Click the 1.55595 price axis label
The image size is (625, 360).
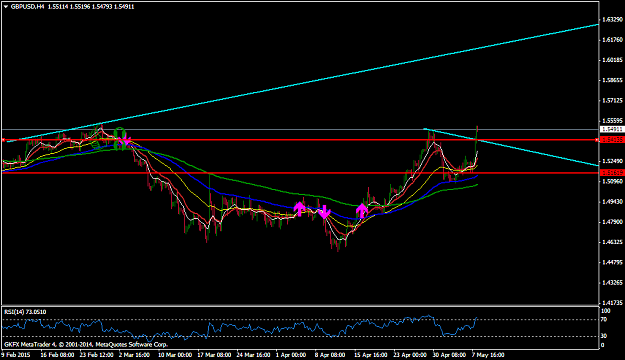[x=612, y=120]
